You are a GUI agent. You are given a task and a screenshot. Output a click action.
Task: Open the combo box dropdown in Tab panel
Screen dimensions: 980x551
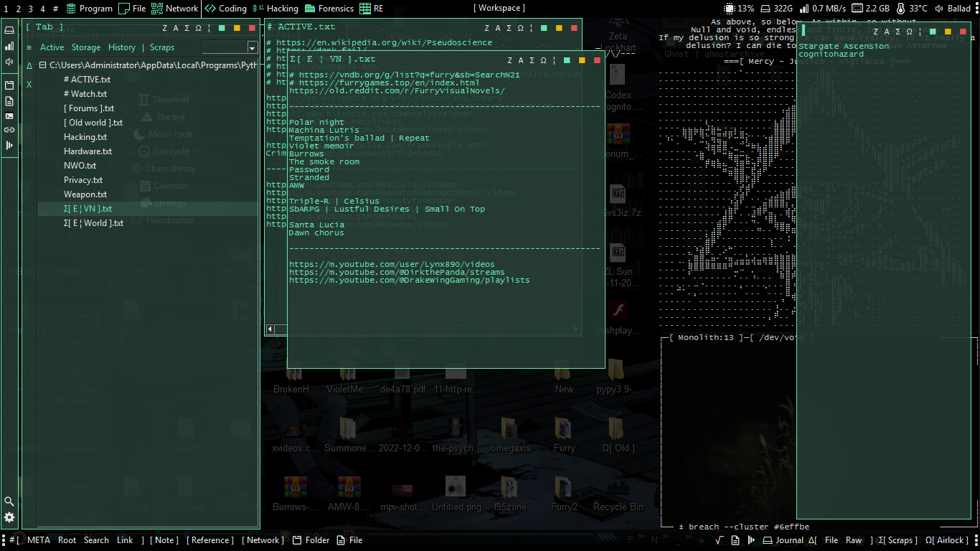252,47
